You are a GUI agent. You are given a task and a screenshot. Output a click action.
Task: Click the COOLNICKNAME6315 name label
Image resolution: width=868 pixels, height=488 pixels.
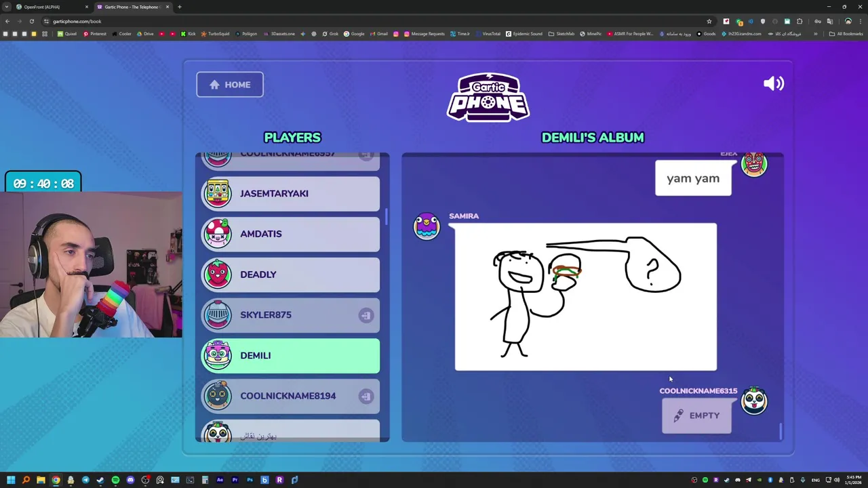pos(698,391)
